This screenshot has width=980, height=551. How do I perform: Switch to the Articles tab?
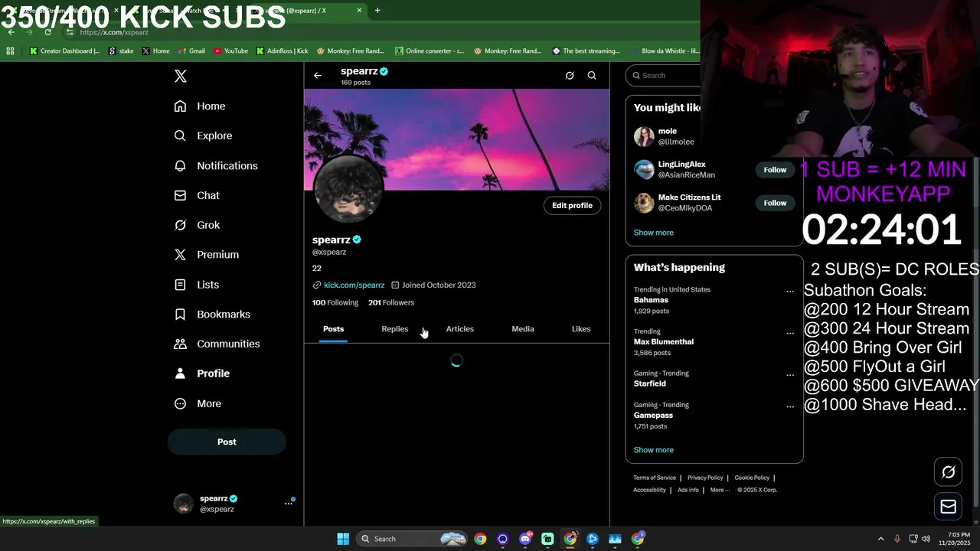coord(460,329)
